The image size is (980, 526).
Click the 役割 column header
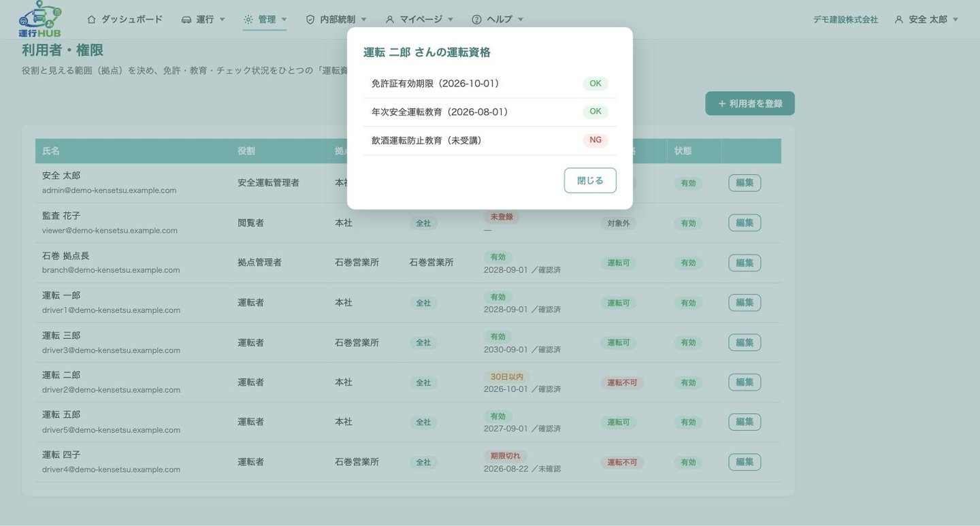[x=246, y=151]
